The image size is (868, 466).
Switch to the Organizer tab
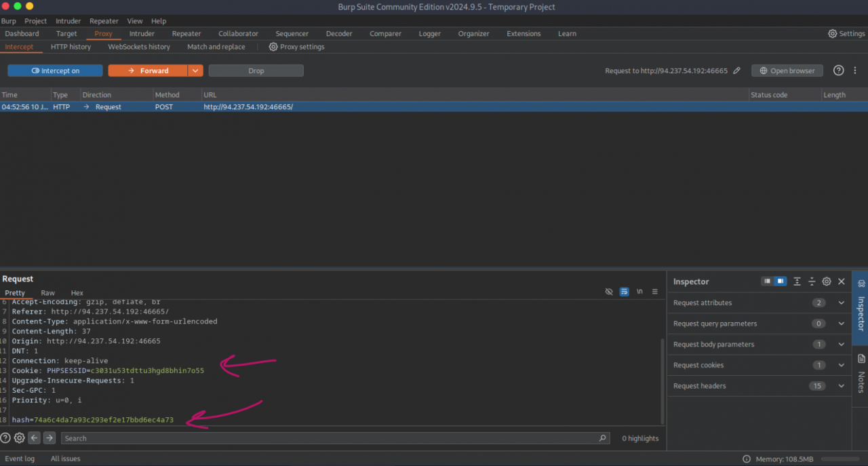(473, 33)
